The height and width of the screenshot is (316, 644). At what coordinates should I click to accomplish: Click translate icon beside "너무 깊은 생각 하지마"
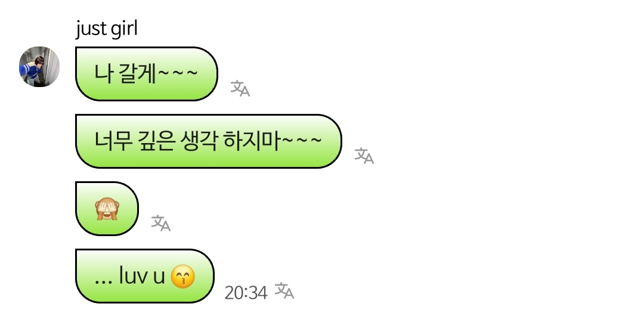[x=364, y=156]
